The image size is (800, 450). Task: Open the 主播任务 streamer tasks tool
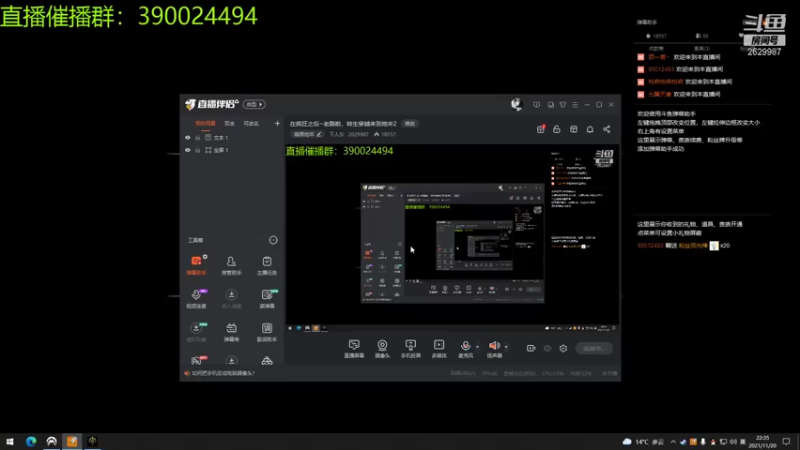tap(267, 265)
